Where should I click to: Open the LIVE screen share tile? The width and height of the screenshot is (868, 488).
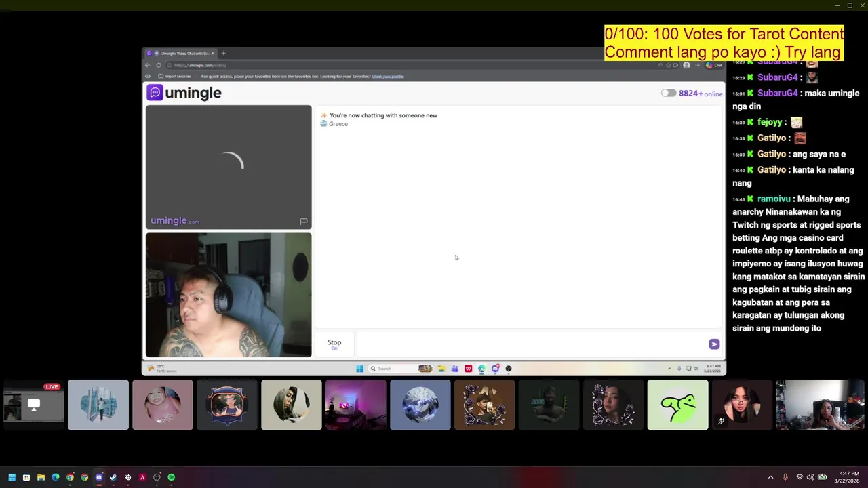click(x=33, y=405)
